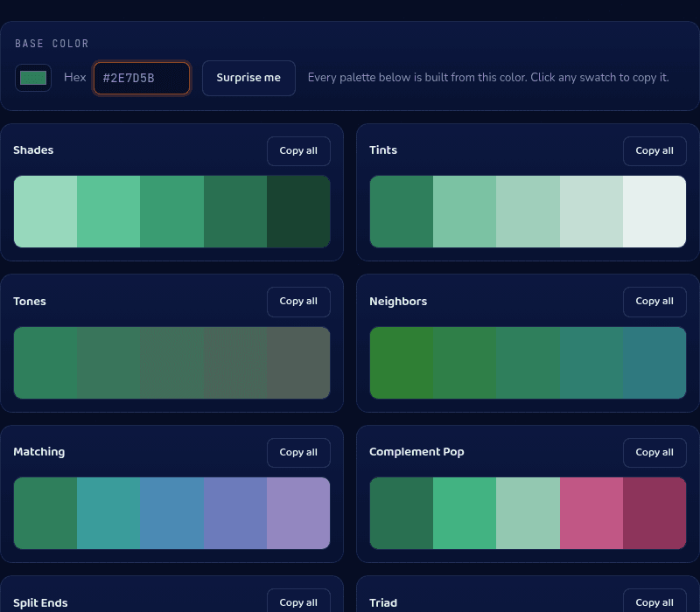Copy the darkest green swatch in Shades
This screenshot has width=700, height=612.
pos(298,212)
